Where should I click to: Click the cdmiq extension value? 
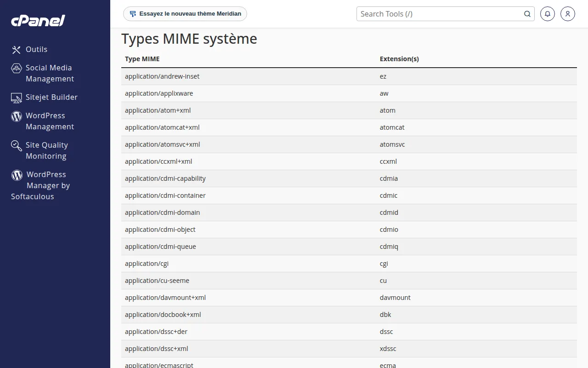pyautogui.click(x=389, y=247)
